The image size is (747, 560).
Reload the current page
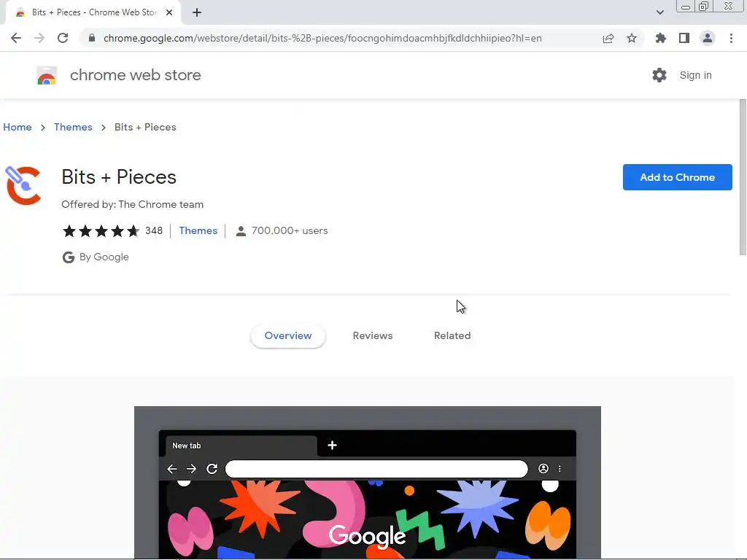(63, 38)
